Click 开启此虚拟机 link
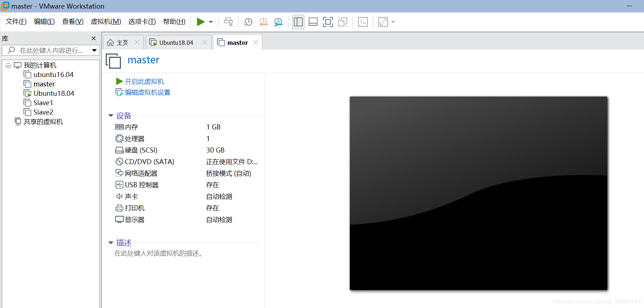644x308 pixels. point(144,82)
